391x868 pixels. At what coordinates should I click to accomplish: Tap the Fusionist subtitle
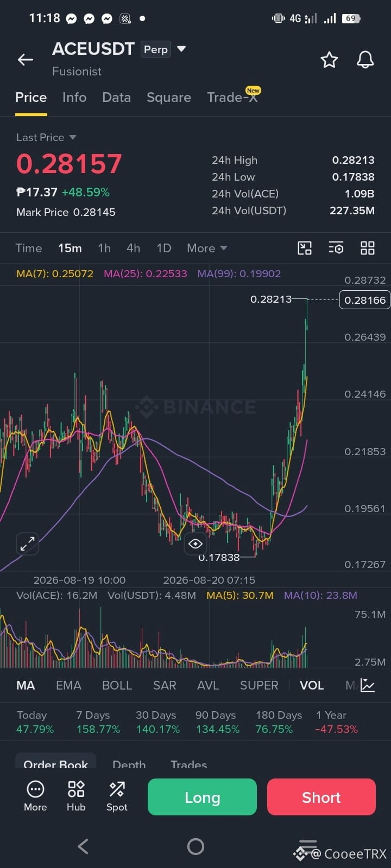[77, 72]
